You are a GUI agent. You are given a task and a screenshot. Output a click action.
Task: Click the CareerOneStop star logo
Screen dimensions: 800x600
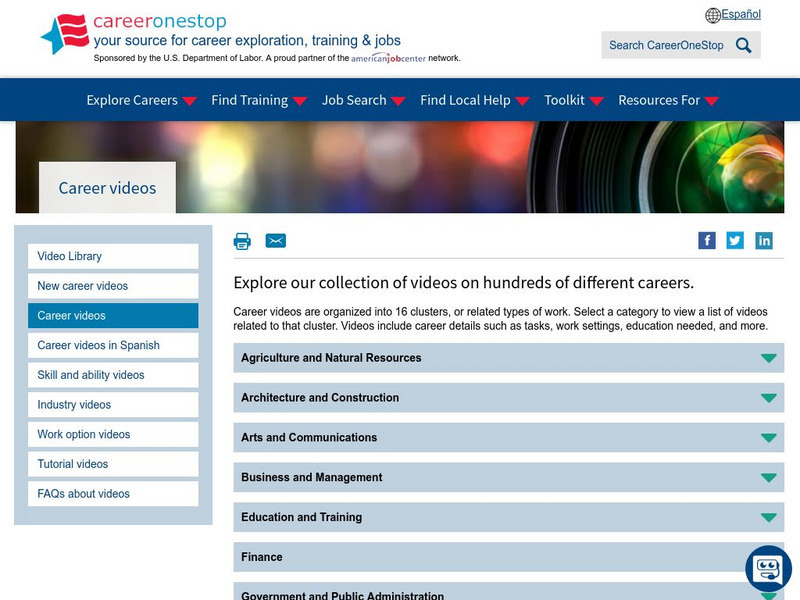pyautogui.click(x=65, y=34)
